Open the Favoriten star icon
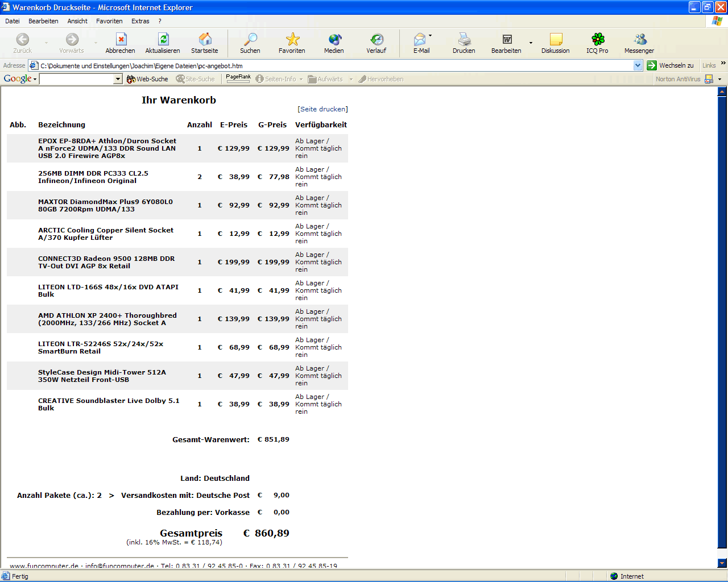728x582 pixels. [292, 39]
